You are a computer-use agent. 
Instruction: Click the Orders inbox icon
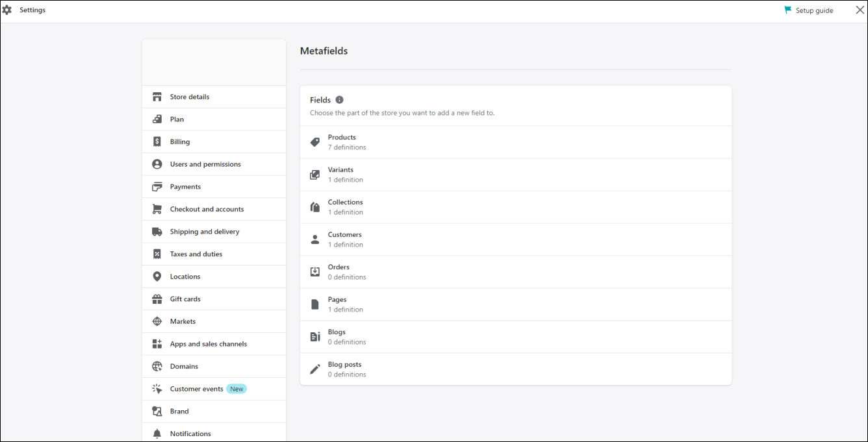click(x=315, y=272)
